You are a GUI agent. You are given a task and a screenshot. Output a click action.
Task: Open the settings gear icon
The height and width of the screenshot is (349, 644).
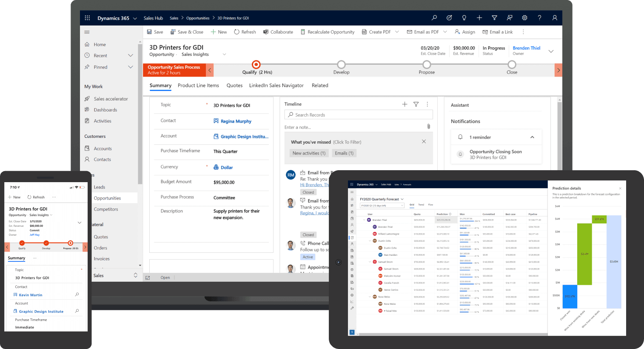[524, 18]
